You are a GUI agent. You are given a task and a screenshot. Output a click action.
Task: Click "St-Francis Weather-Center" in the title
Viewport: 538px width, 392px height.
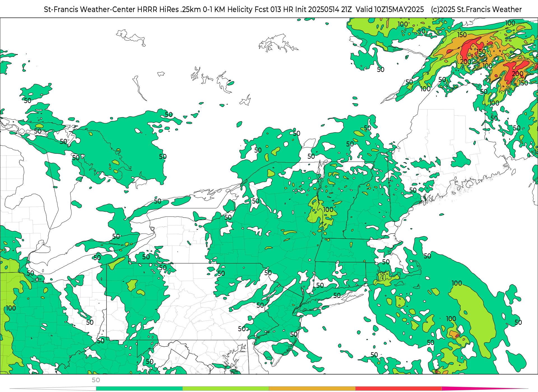tap(90, 10)
